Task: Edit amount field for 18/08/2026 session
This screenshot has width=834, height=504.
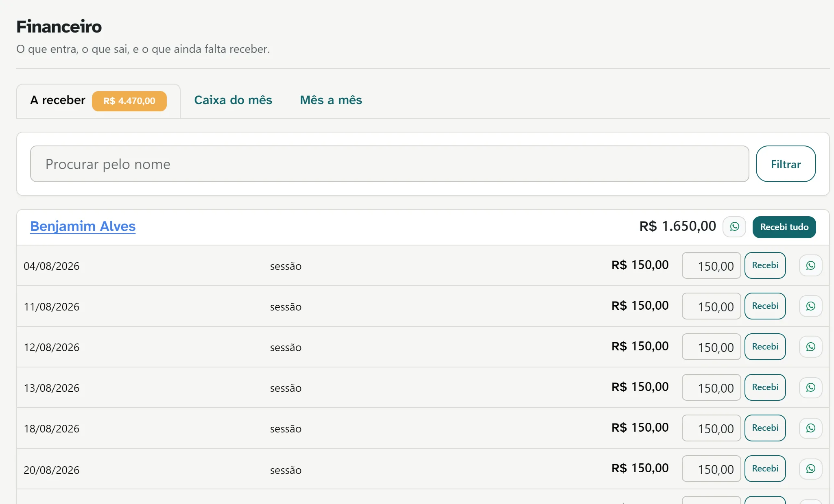Action: [x=711, y=428]
